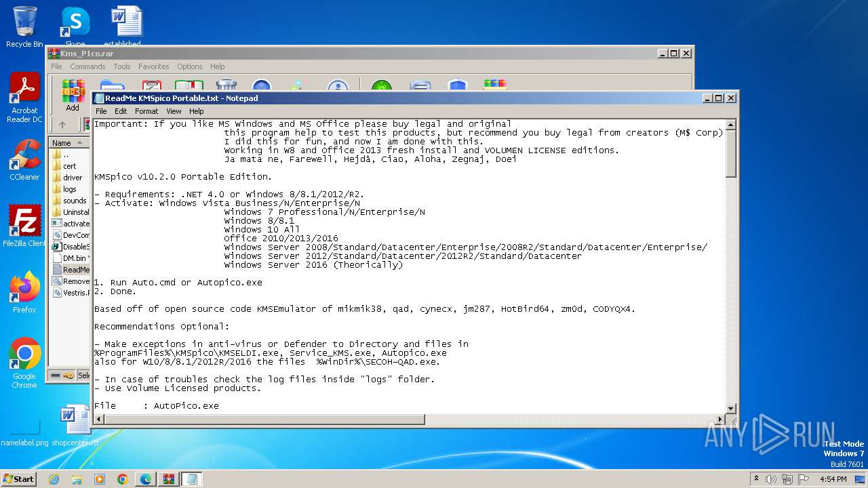Open Windows Media Player from taskbar

(x=100, y=479)
